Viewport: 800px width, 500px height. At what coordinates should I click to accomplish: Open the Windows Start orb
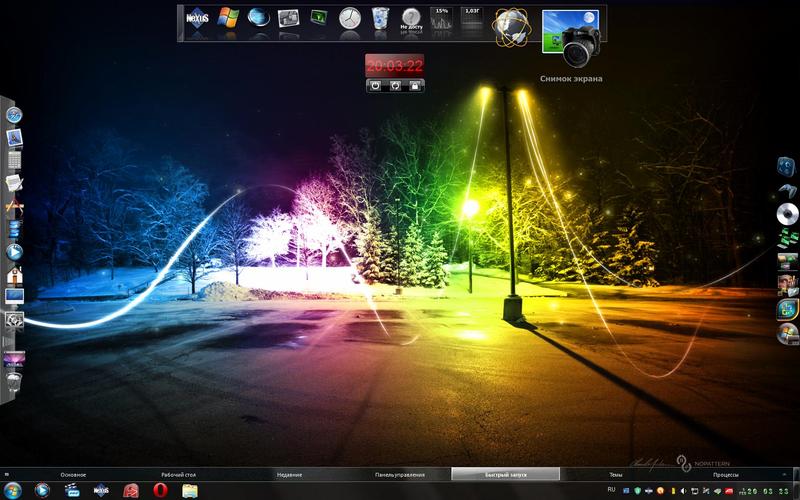[x=12, y=491]
